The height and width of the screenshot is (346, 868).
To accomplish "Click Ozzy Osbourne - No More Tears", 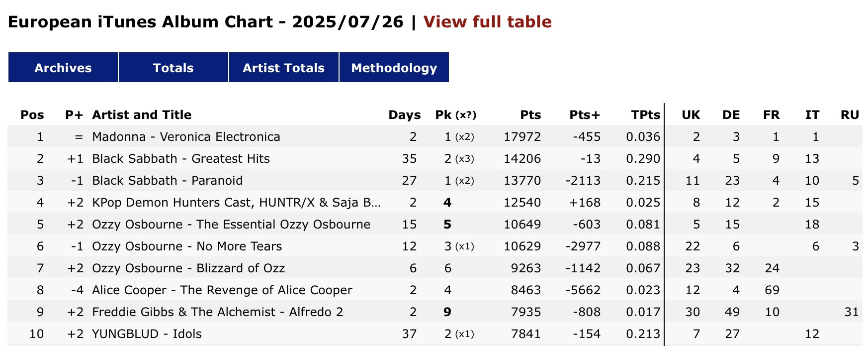I will (x=186, y=246).
